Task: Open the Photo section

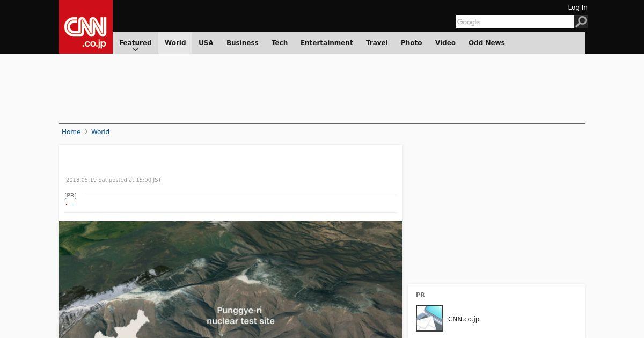Action: [x=412, y=43]
